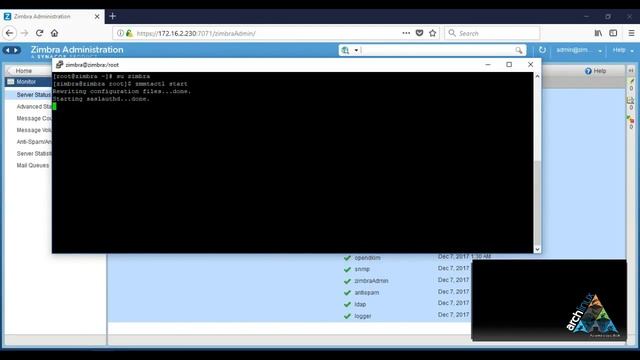Minimize the zimbra@zimbra terminal window
This screenshot has height=360, width=640.
[x=488, y=64]
